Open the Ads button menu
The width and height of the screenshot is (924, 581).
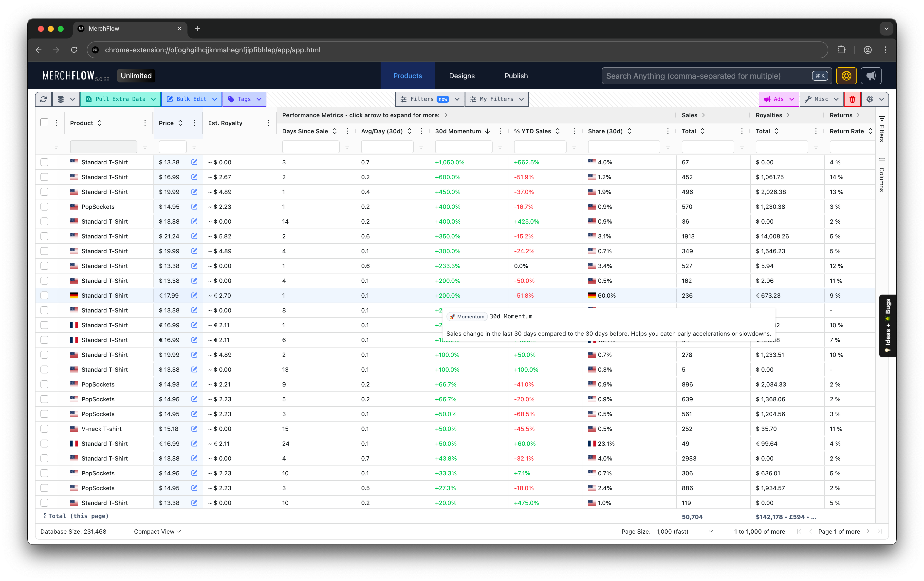778,99
